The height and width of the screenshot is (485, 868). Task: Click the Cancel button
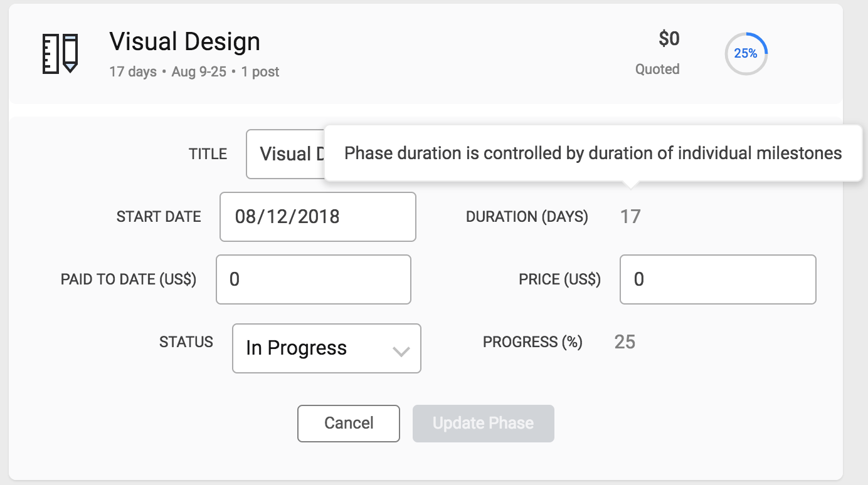point(348,424)
